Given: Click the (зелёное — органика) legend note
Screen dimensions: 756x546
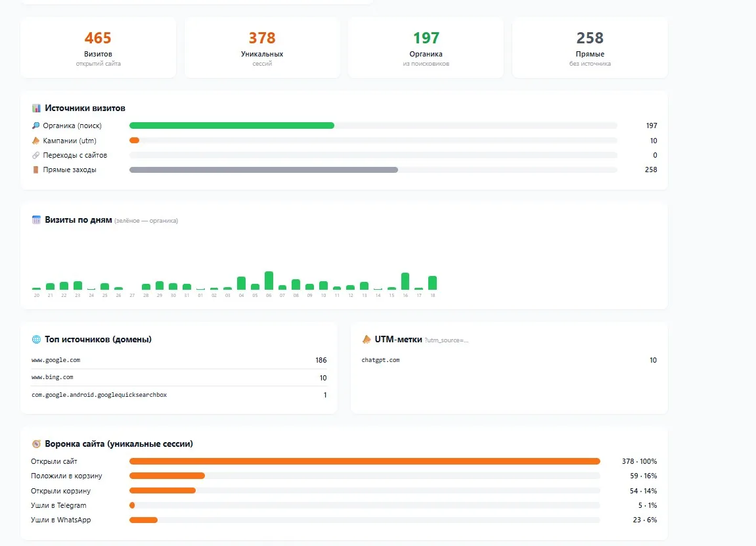Looking at the screenshot, I should [x=146, y=221].
